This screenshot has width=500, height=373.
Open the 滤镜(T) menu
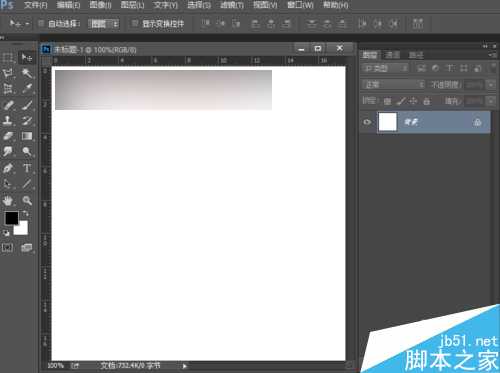(x=232, y=5)
